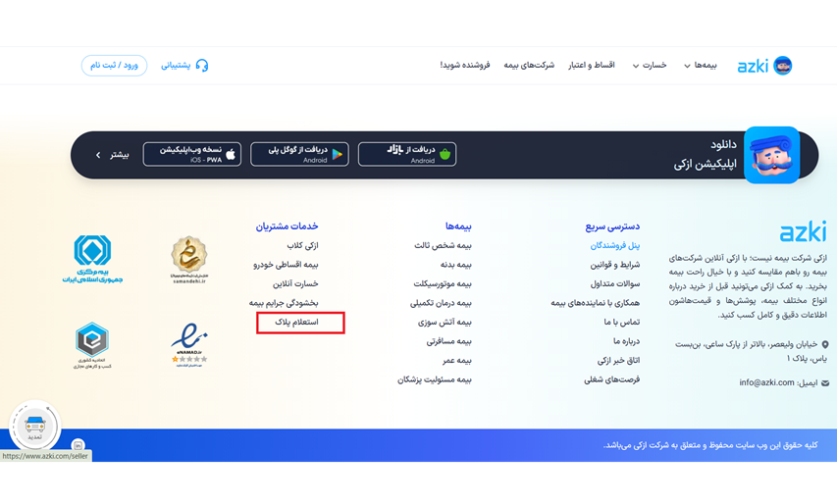Click the mustached mascot app icon
Viewport: 837px width, 504px height.
[772, 155]
